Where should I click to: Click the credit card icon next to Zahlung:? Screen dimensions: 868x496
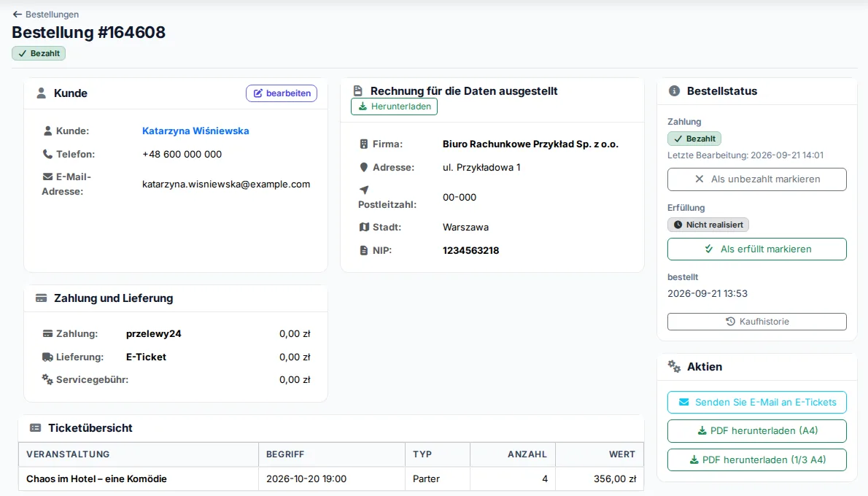click(47, 334)
